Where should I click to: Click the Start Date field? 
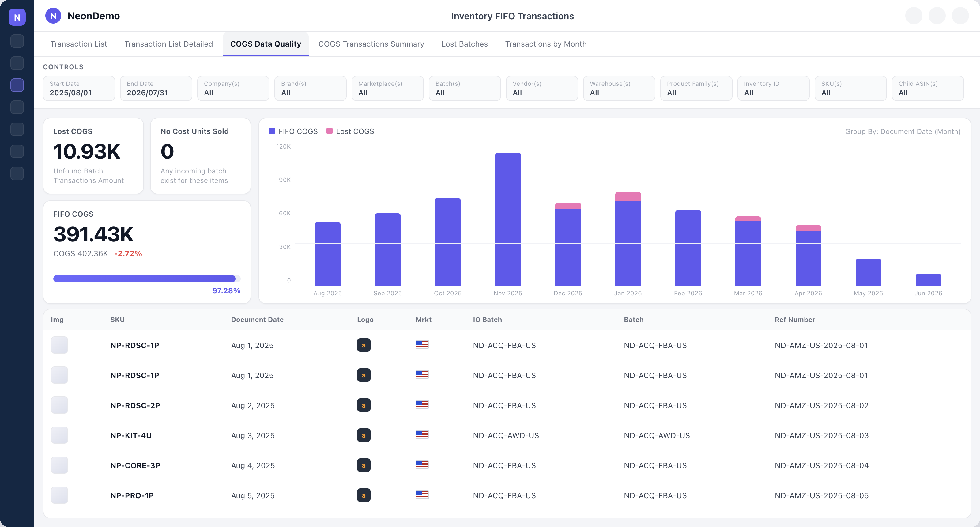[79, 88]
